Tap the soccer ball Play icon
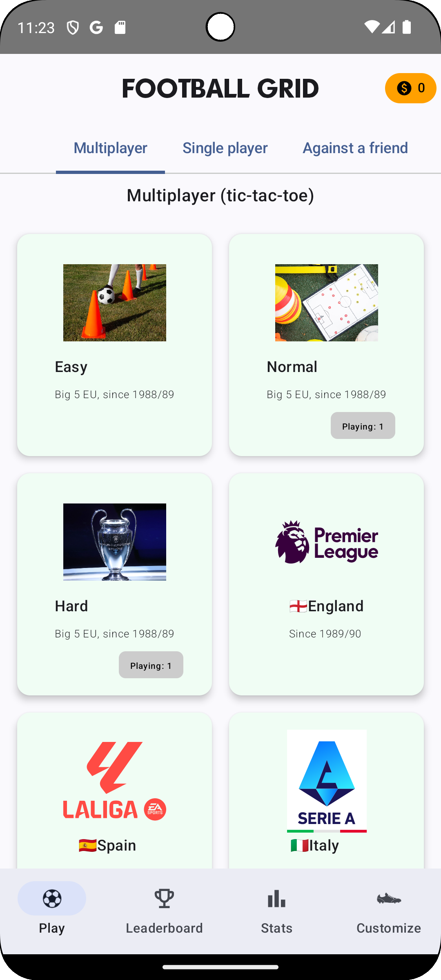Screen dimensions: 441x980 [52, 898]
